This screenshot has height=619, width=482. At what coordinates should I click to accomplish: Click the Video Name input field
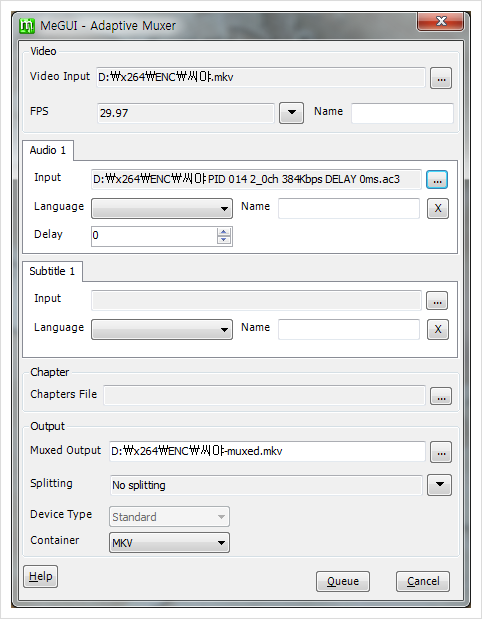(x=402, y=113)
